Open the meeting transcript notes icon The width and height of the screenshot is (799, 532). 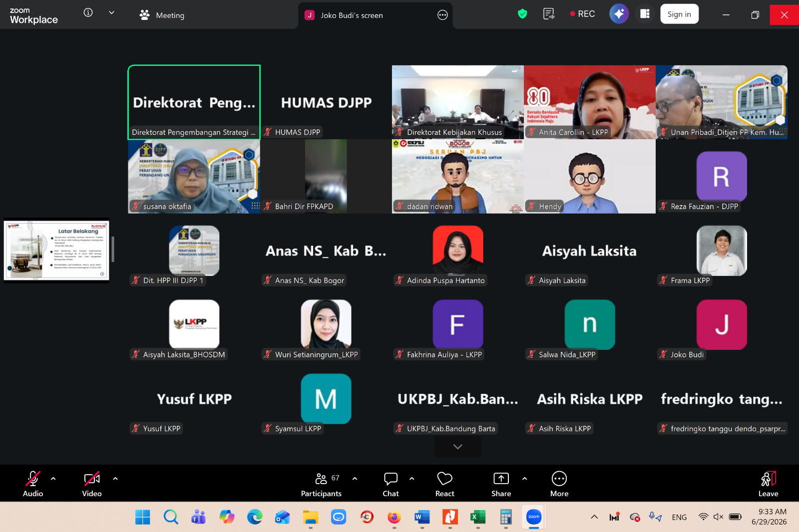coord(549,14)
